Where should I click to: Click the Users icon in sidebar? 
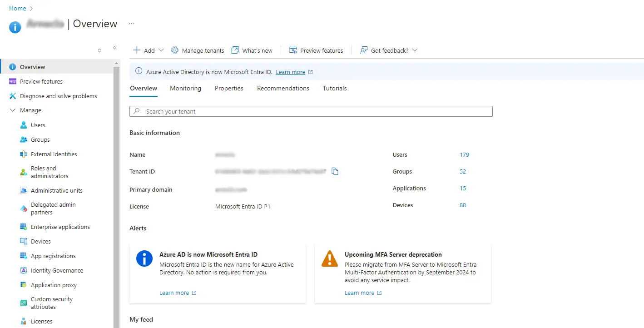click(x=24, y=125)
